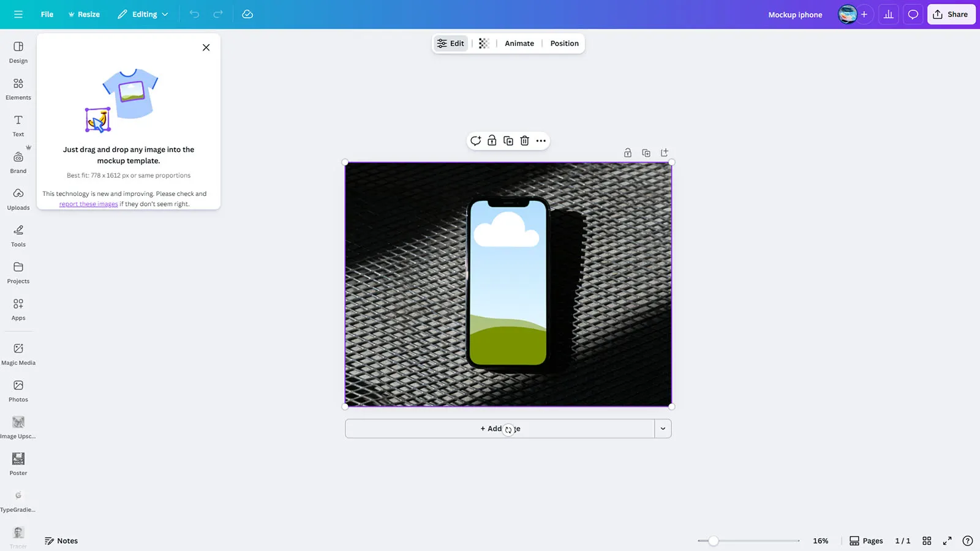Toggle fullscreen presentation mode
This screenshot has width=980, height=551.
[947, 541]
